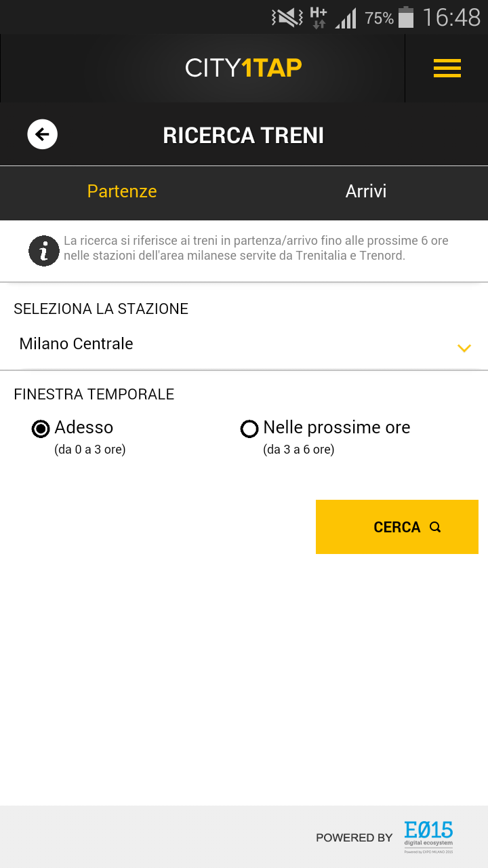This screenshot has width=488, height=868.
Task: Open the Milano Centrale station selector
Action: tap(76, 344)
